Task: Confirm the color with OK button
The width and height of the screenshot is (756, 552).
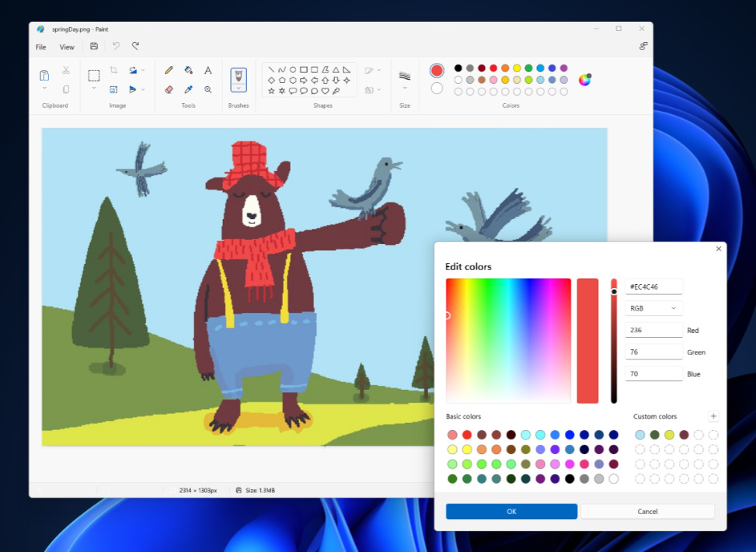Action: coord(511,512)
